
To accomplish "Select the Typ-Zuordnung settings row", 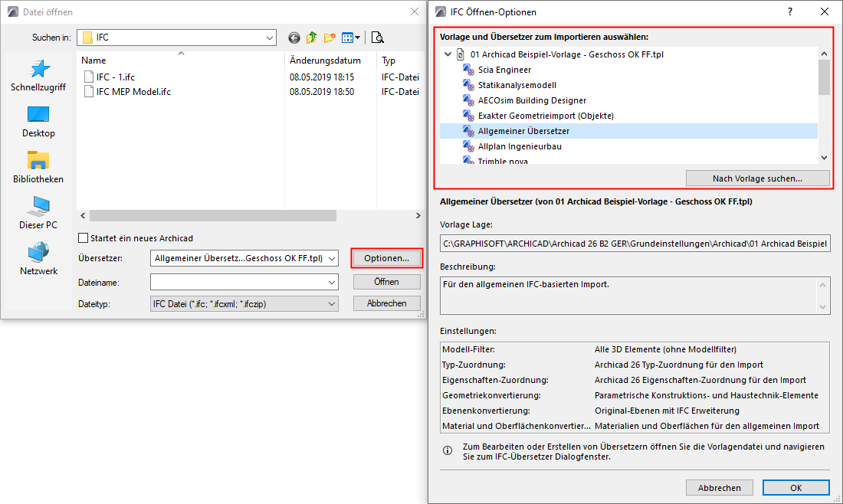I will click(635, 365).
